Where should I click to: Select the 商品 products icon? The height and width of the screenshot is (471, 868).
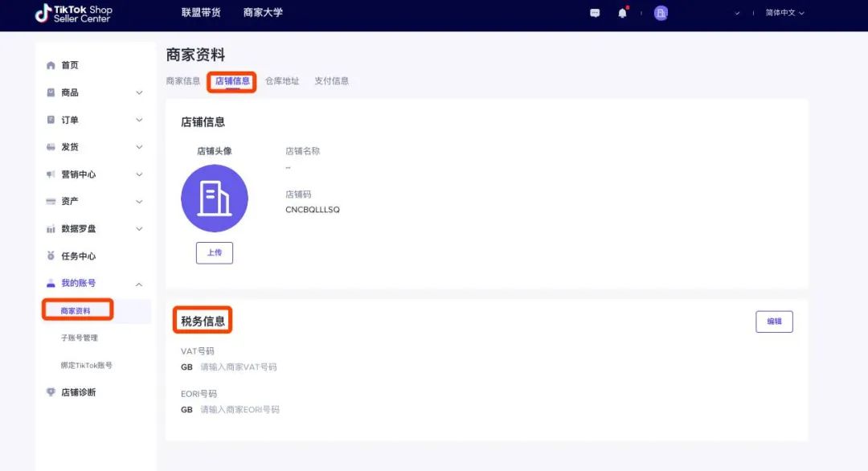tap(50, 92)
